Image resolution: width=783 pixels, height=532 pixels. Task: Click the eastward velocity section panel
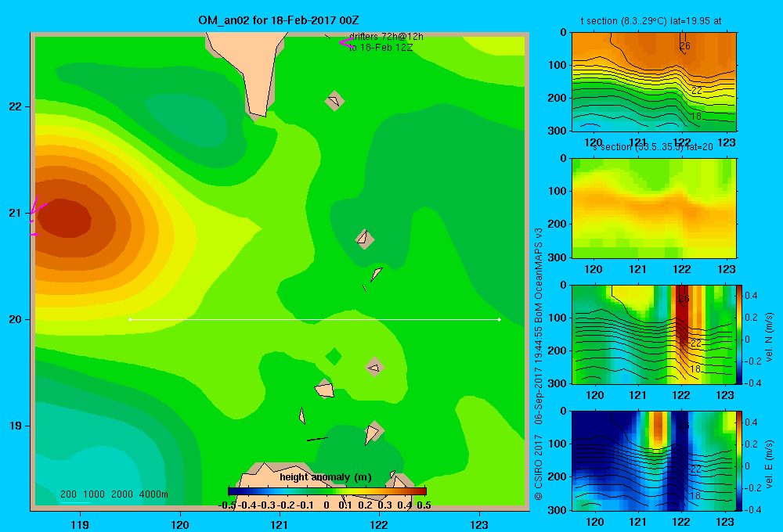point(654,461)
